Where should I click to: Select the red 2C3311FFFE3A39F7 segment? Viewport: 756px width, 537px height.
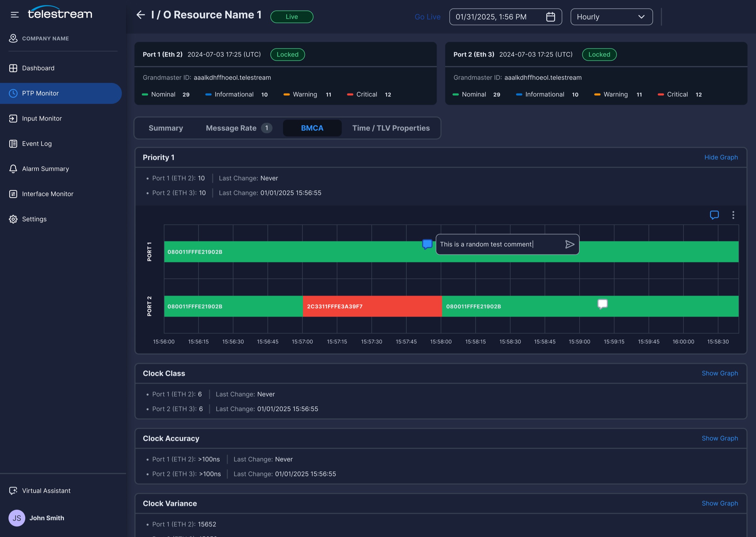[372, 306]
